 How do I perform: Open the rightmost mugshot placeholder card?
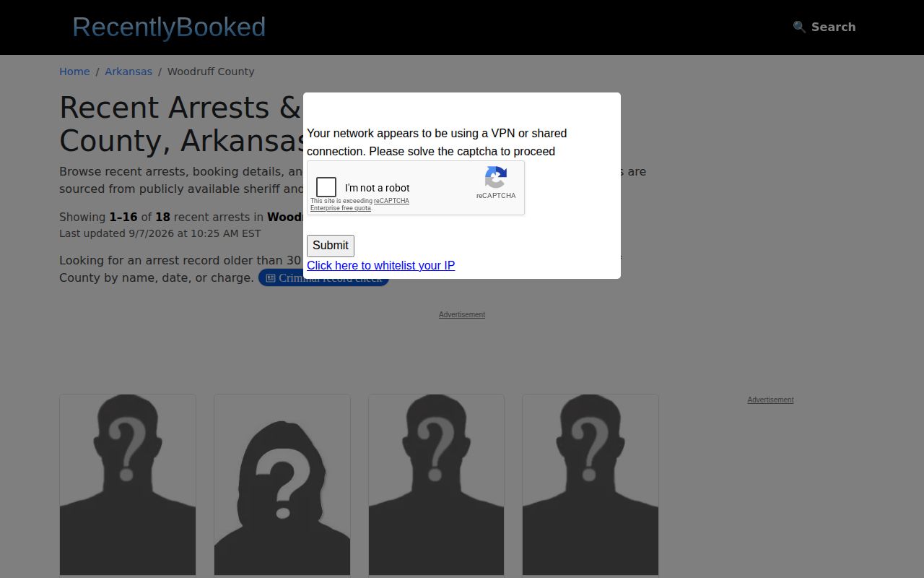coord(590,485)
